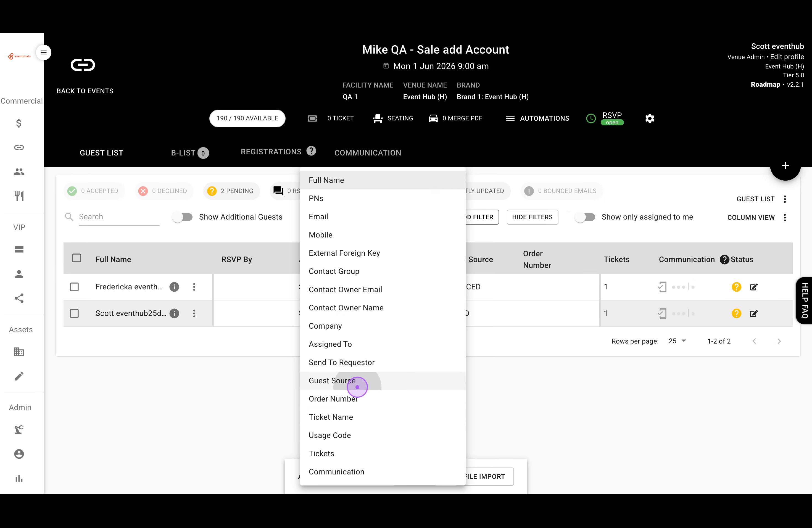
Task: Open Seating button
Action: click(x=393, y=118)
